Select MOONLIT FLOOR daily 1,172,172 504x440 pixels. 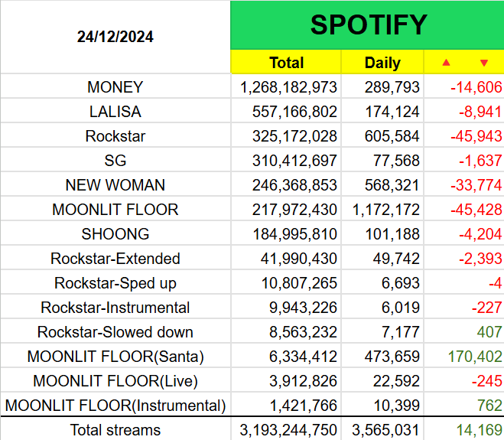click(x=382, y=209)
